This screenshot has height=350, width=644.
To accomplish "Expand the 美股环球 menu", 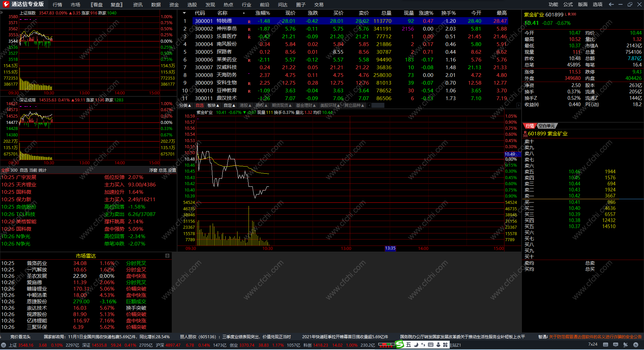I will coord(330,105).
